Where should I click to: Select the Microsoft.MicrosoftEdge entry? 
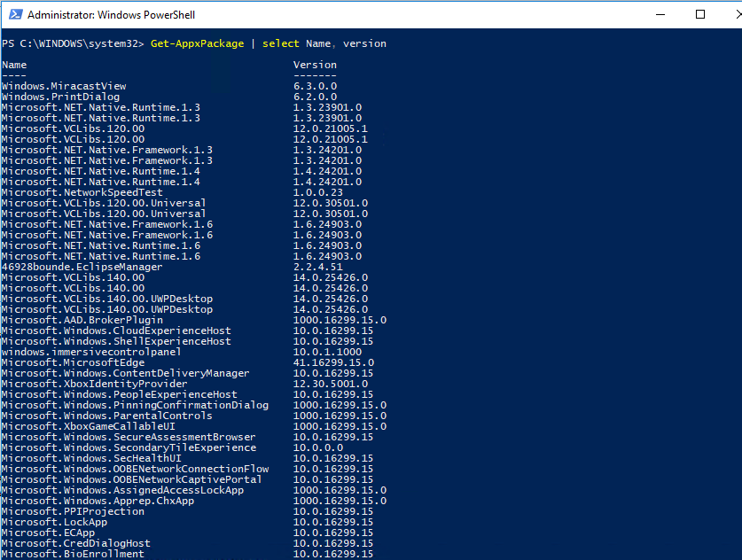[74, 362]
